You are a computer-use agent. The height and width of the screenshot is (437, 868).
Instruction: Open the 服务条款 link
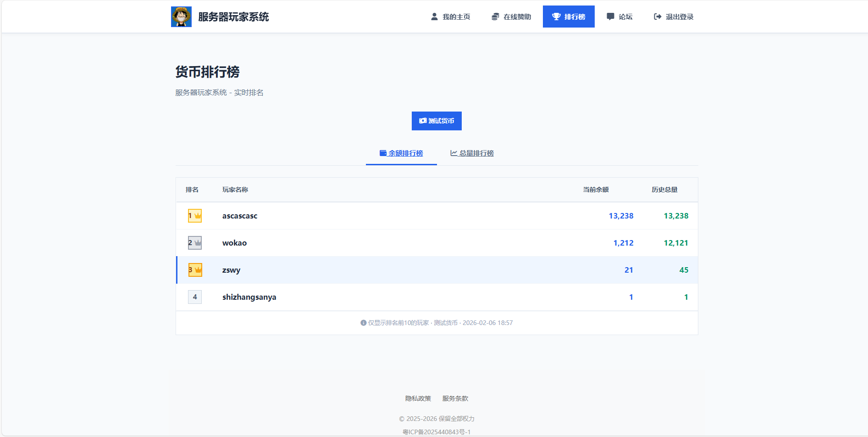[454, 398]
